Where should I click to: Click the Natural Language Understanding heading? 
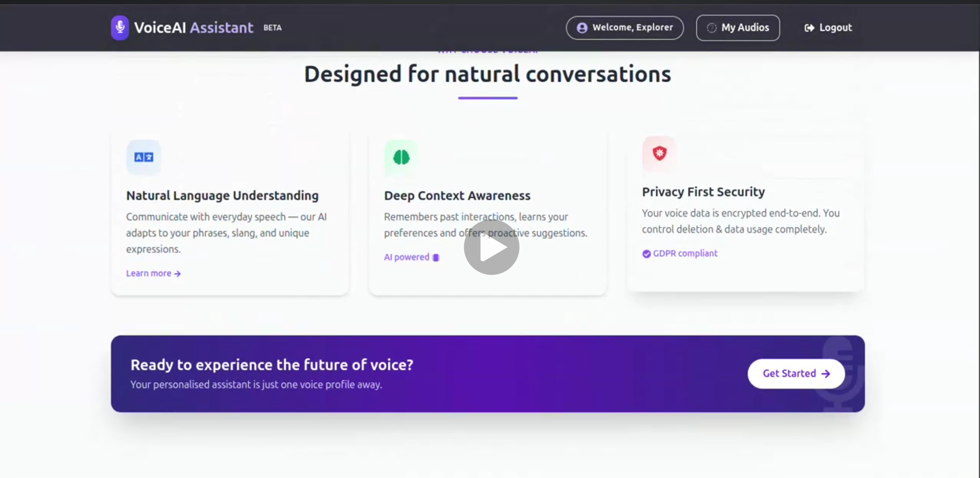[x=222, y=195]
